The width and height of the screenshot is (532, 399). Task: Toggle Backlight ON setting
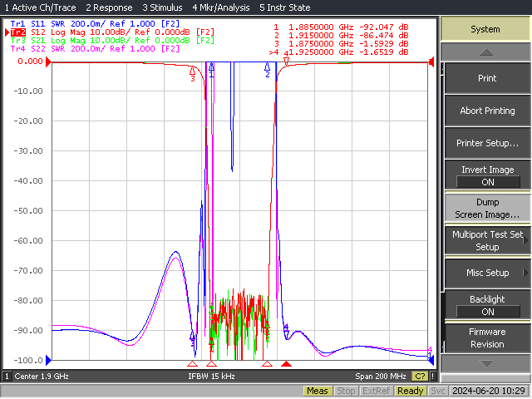[487, 305]
